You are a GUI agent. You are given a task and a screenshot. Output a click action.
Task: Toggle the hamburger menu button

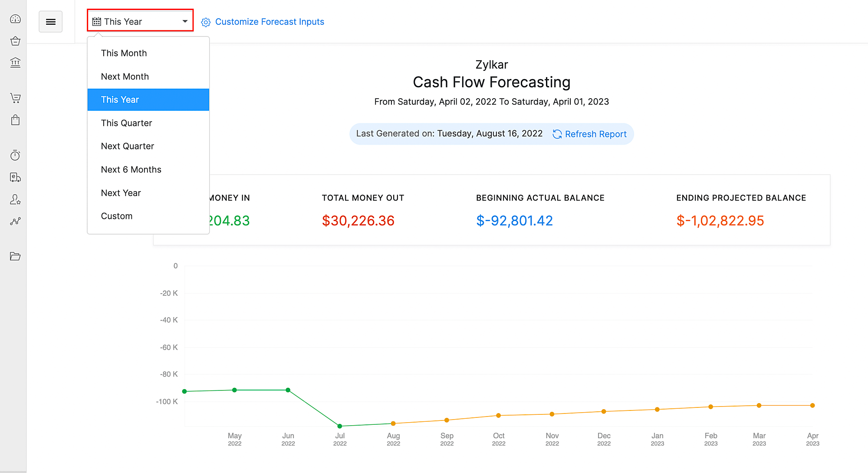click(x=51, y=22)
